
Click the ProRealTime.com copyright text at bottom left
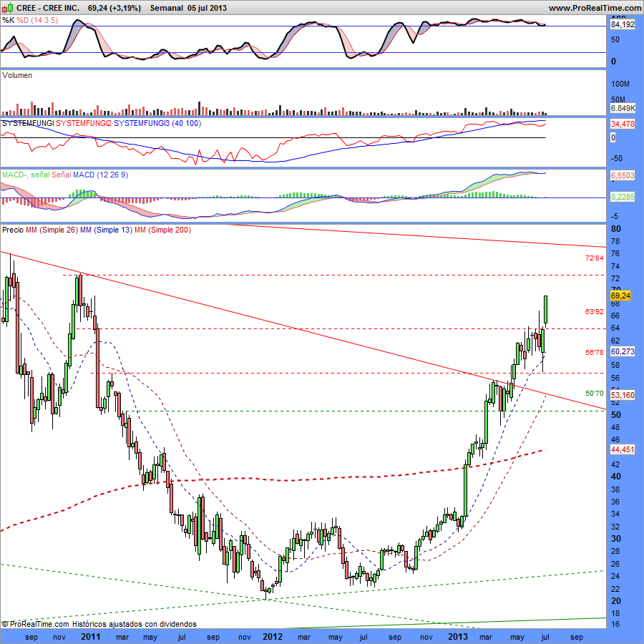tap(99, 624)
